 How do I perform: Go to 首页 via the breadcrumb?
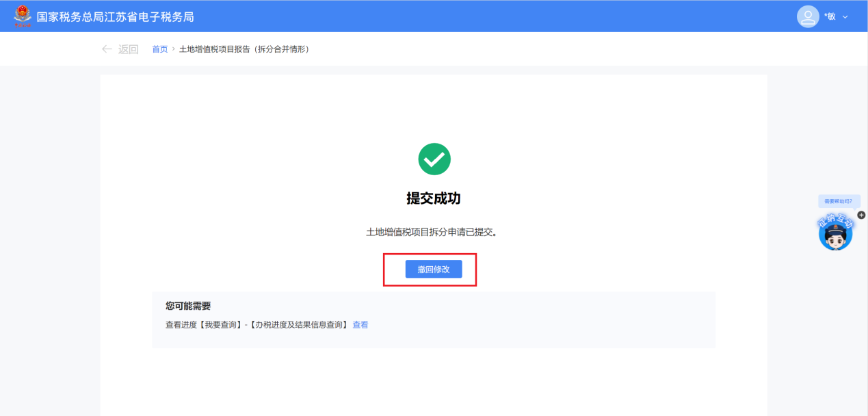tap(159, 49)
